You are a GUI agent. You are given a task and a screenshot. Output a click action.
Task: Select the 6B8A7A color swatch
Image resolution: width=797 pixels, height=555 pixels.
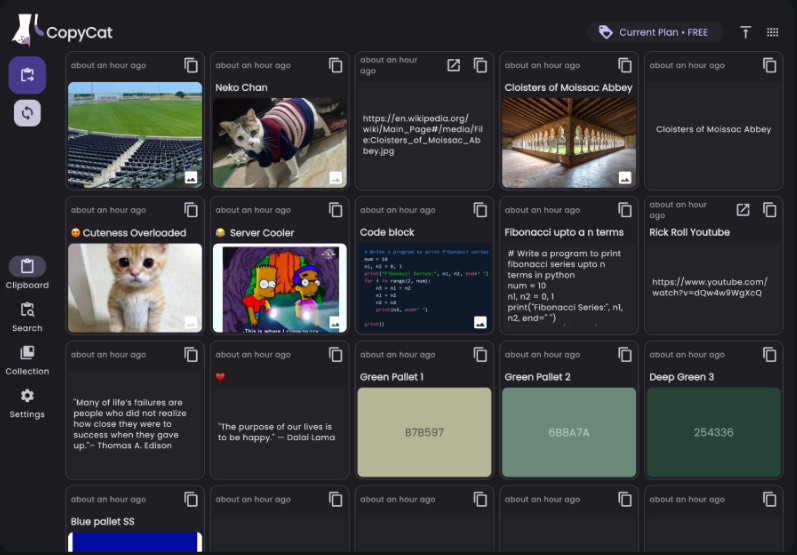click(x=569, y=433)
